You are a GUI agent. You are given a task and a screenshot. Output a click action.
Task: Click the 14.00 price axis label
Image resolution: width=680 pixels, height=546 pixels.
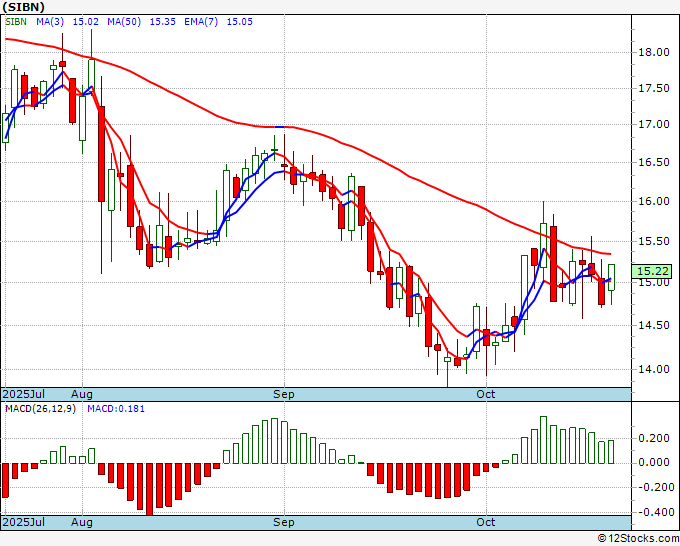[x=654, y=369]
